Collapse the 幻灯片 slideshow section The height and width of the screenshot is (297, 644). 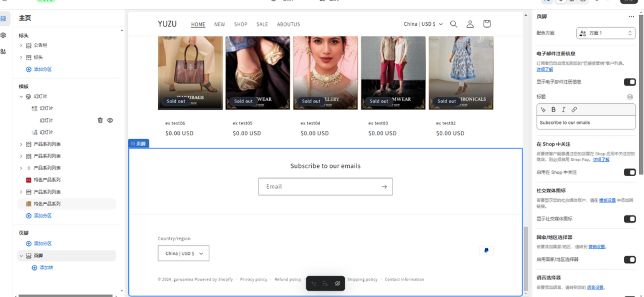21,96
